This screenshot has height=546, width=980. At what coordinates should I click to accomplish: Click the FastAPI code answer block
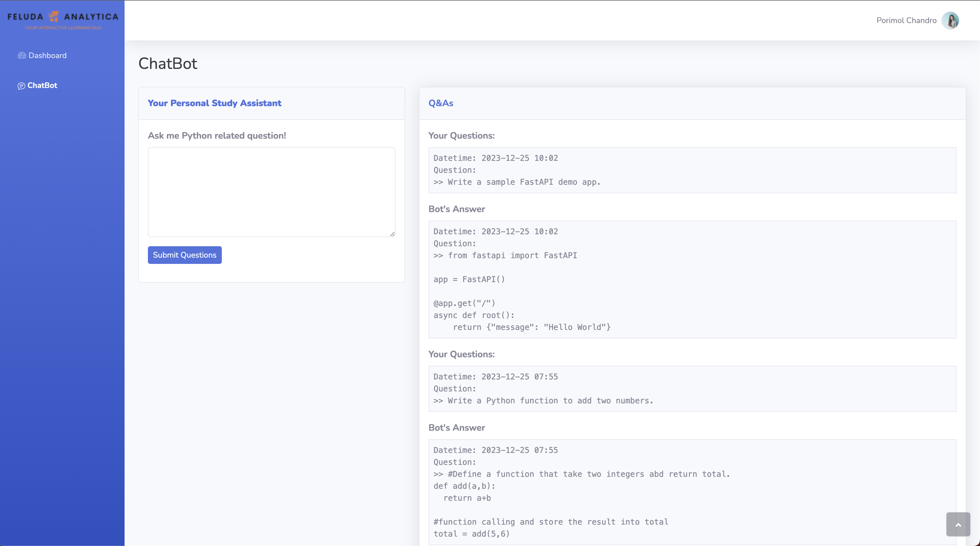692,279
